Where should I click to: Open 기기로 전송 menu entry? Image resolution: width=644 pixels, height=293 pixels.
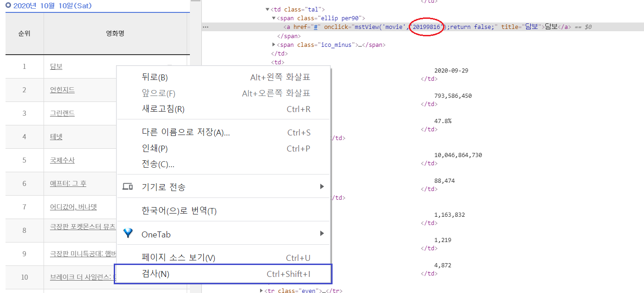click(x=224, y=187)
